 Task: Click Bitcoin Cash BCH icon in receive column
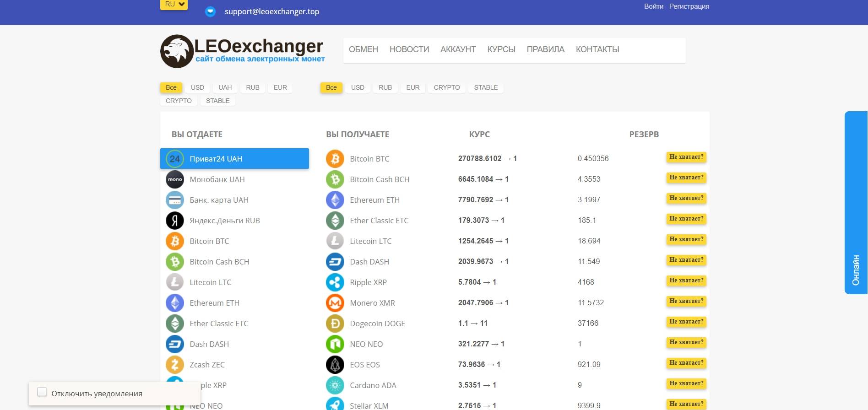pyautogui.click(x=335, y=179)
